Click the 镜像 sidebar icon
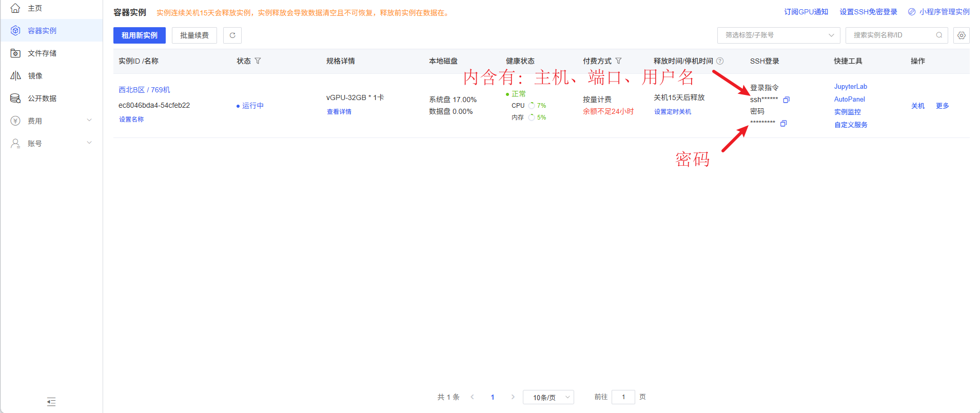The width and height of the screenshot is (980, 413). [15, 76]
